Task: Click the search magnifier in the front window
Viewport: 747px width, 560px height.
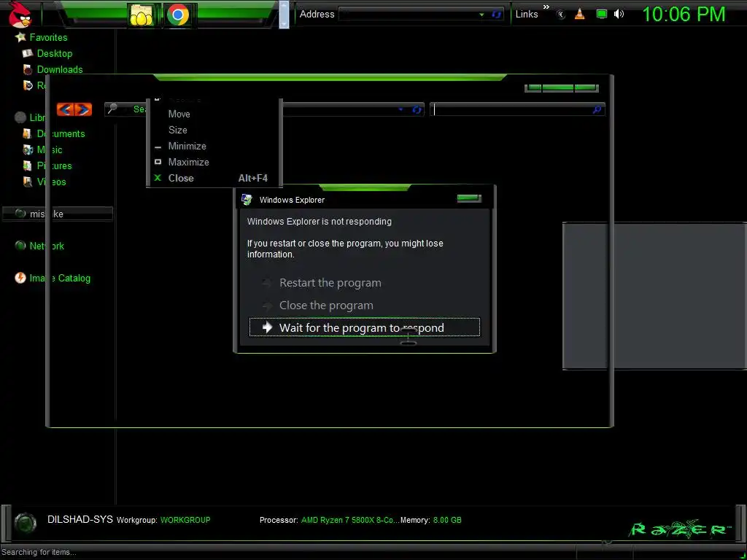Action: point(597,109)
